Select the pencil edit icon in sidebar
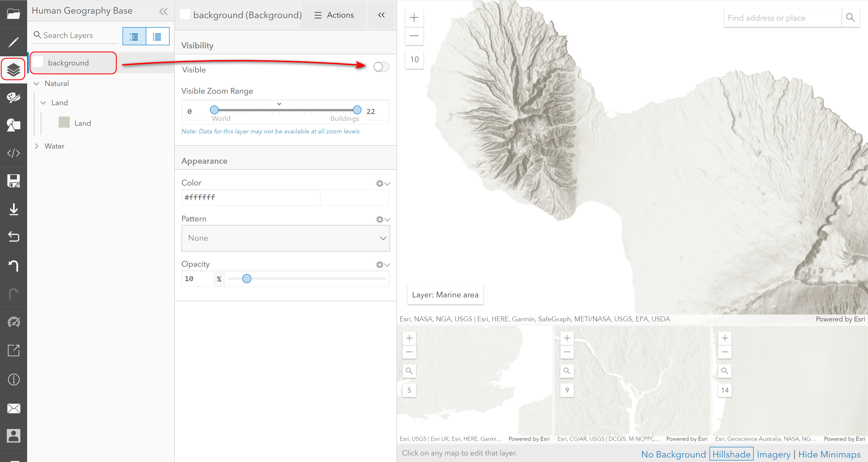Image resolution: width=868 pixels, height=462 pixels. point(14,42)
